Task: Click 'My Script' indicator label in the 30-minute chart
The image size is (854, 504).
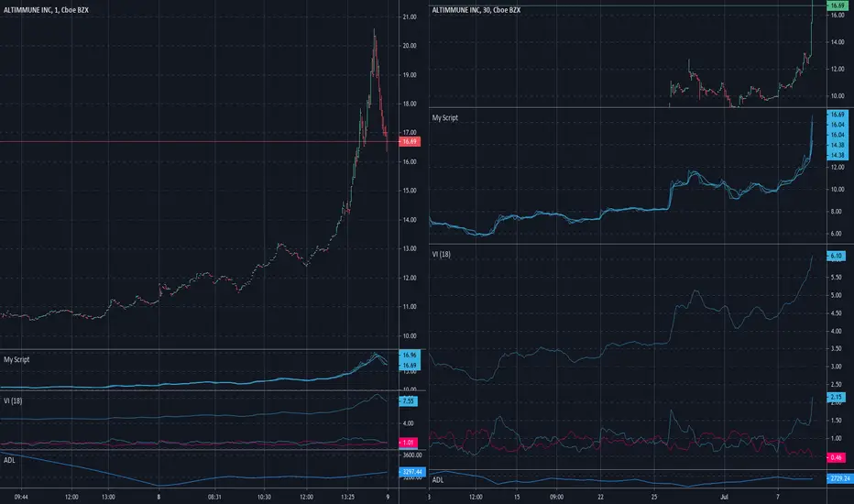Action: pyautogui.click(x=445, y=117)
